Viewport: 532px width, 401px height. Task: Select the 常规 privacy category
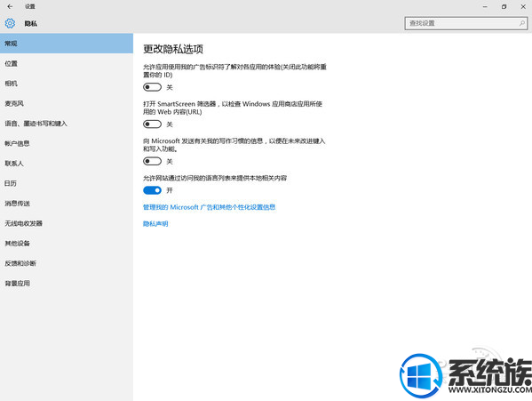(67, 44)
